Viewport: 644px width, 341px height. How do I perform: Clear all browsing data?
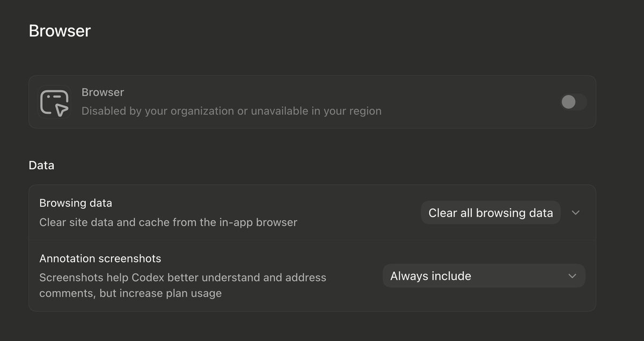pos(491,213)
